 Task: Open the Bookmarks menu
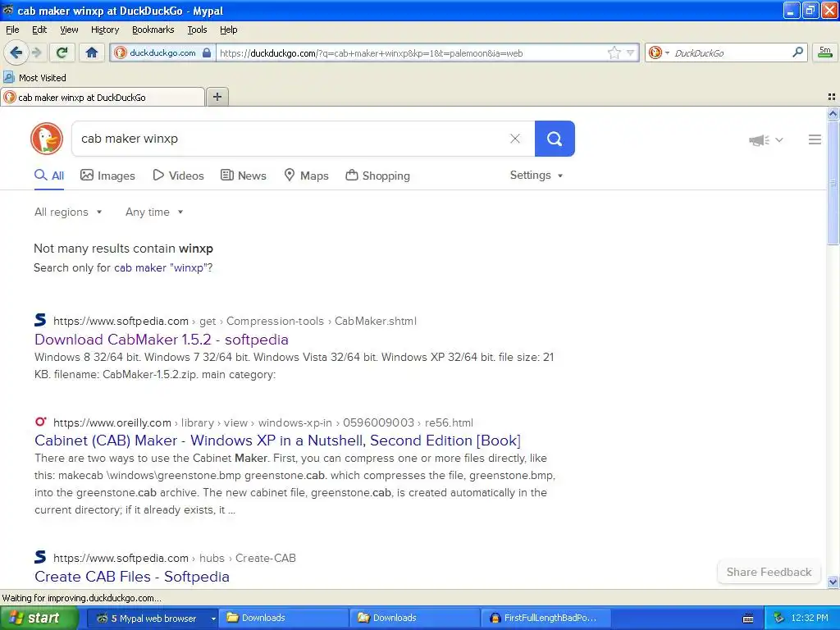tap(153, 30)
